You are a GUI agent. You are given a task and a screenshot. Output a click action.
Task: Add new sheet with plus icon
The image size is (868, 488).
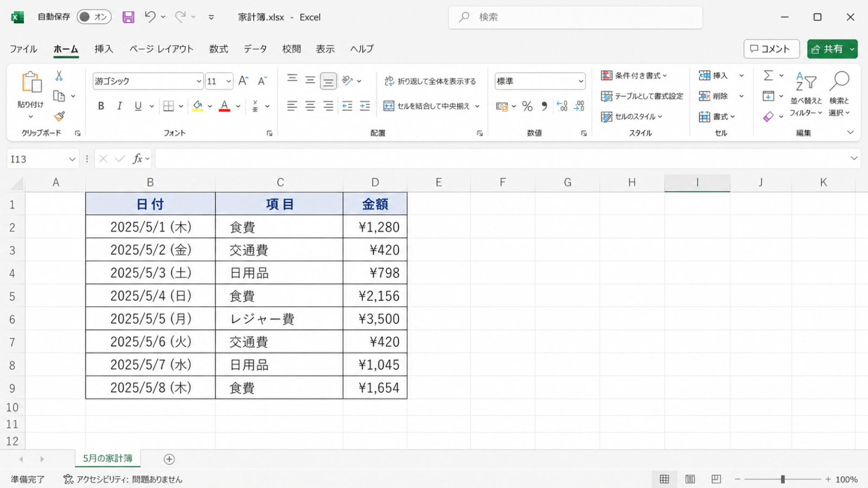coord(169,459)
